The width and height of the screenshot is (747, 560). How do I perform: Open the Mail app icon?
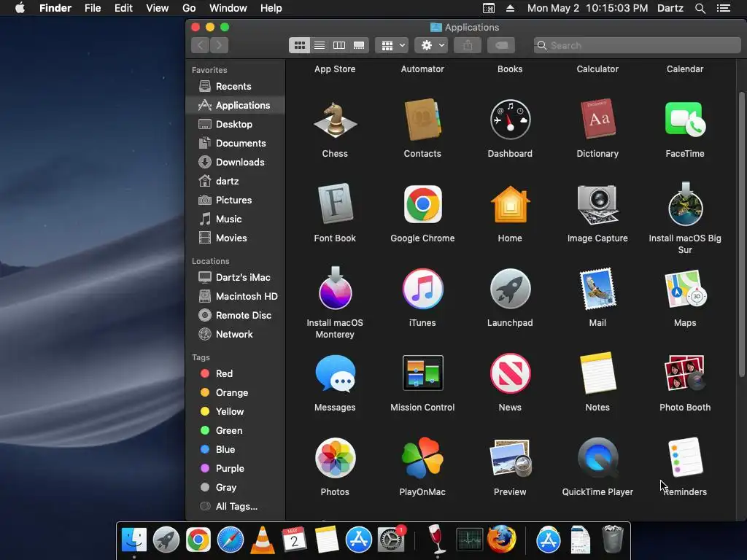tap(597, 289)
